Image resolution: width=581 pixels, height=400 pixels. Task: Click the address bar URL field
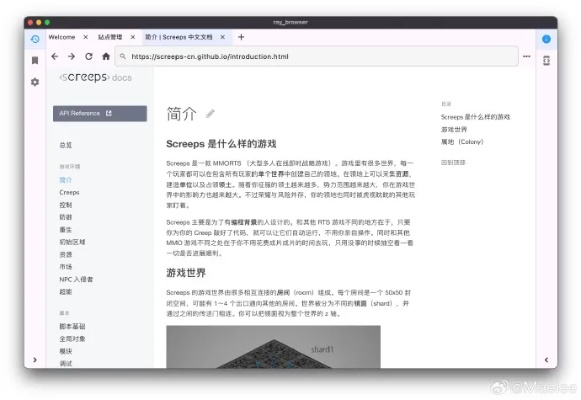coord(316,56)
